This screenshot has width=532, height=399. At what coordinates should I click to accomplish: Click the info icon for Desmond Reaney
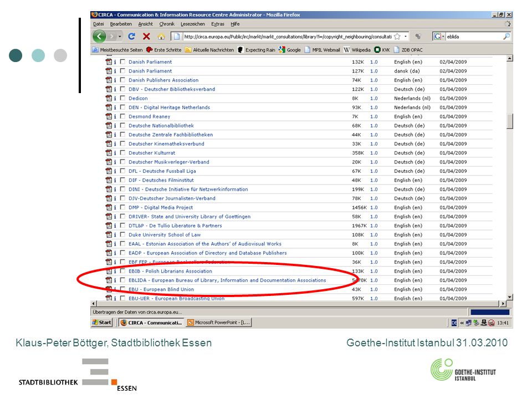[x=115, y=116]
